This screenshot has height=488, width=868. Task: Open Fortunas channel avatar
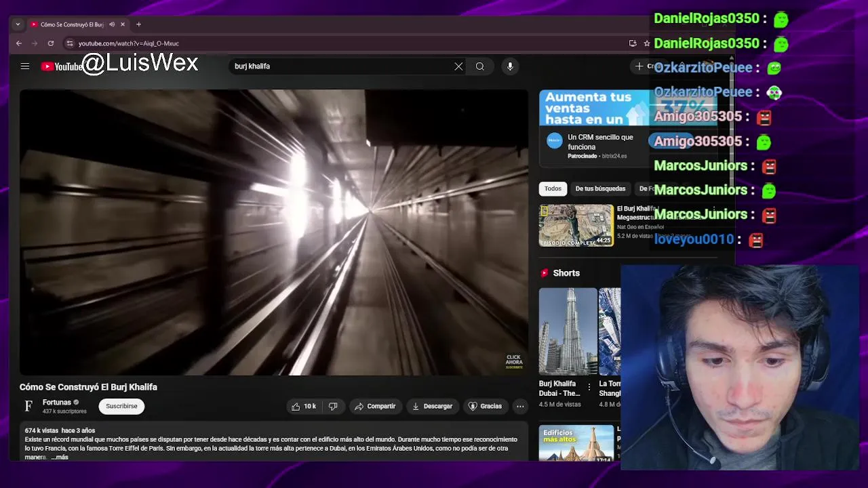point(28,406)
